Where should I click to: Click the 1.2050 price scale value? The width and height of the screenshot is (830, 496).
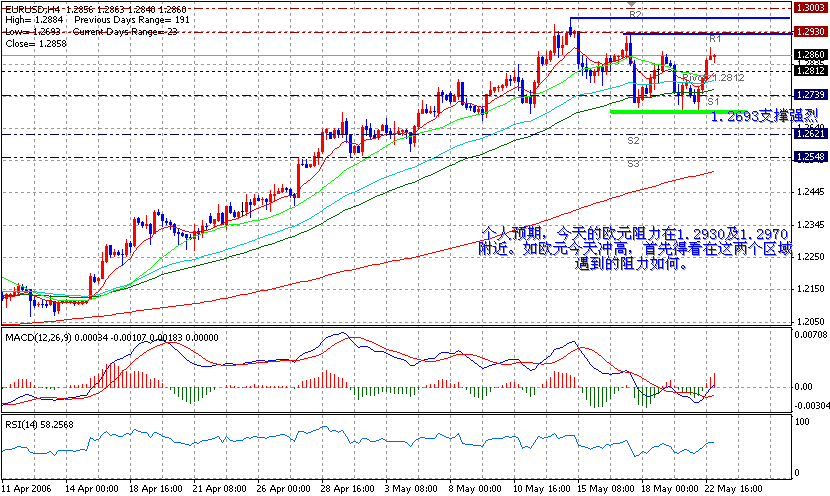point(810,321)
